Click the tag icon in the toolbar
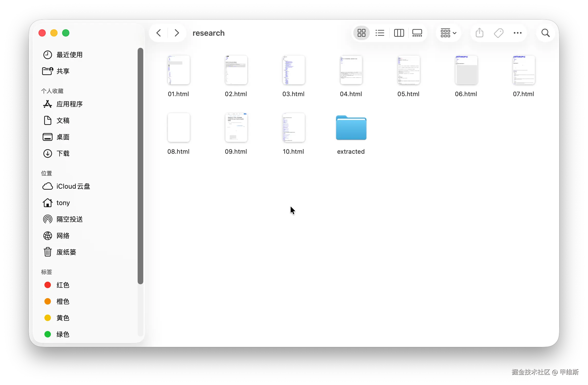The image size is (588, 385). coord(498,33)
